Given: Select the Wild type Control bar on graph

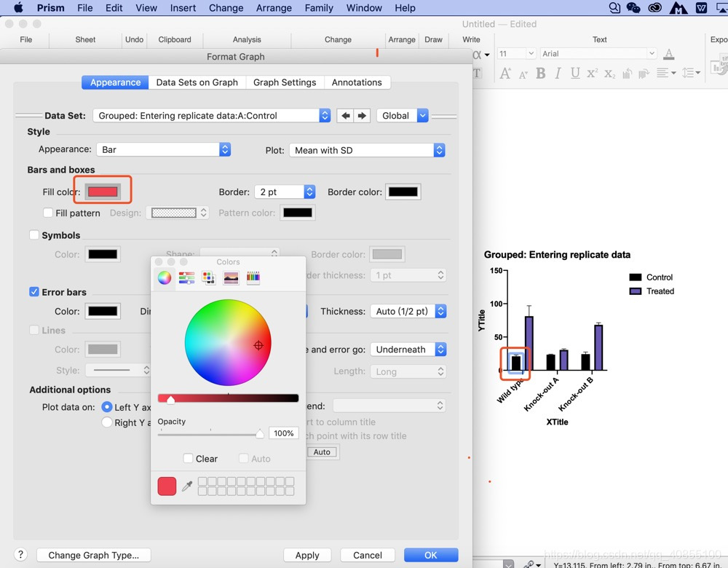Looking at the screenshot, I should click(516, 363).
